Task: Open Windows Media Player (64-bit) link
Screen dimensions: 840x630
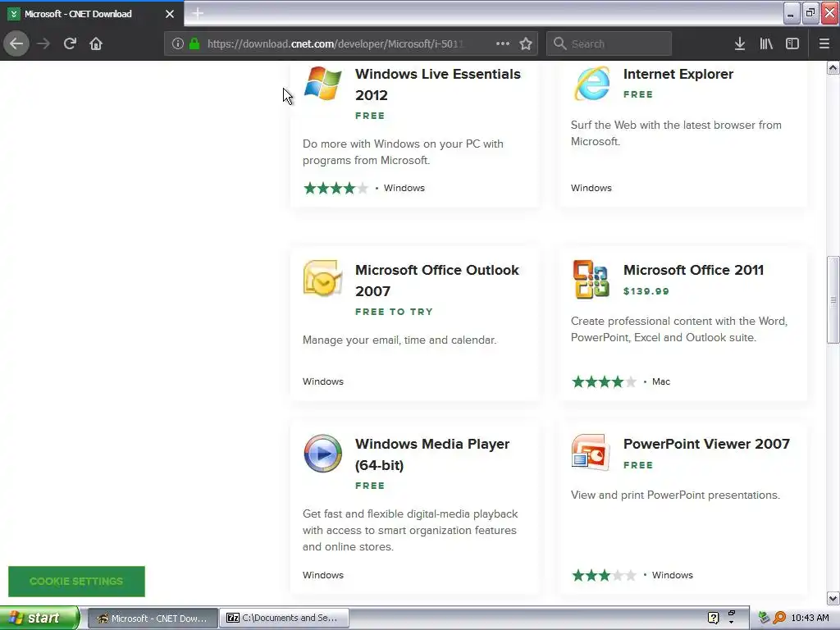Action: (431, 454)
